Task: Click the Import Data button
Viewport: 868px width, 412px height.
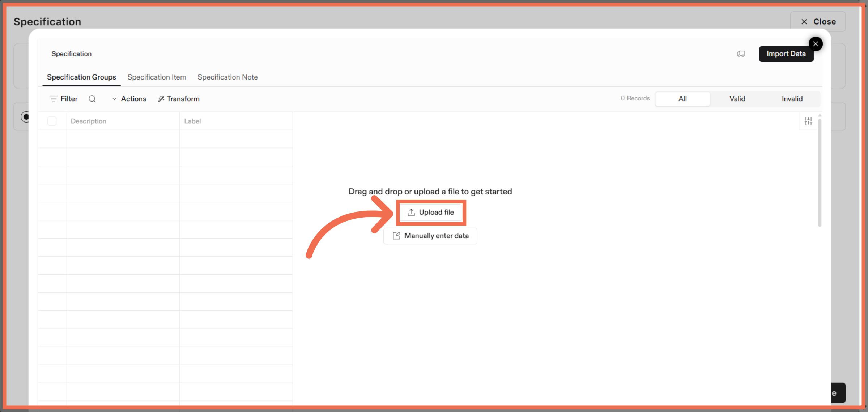Action: coord(786,53)
